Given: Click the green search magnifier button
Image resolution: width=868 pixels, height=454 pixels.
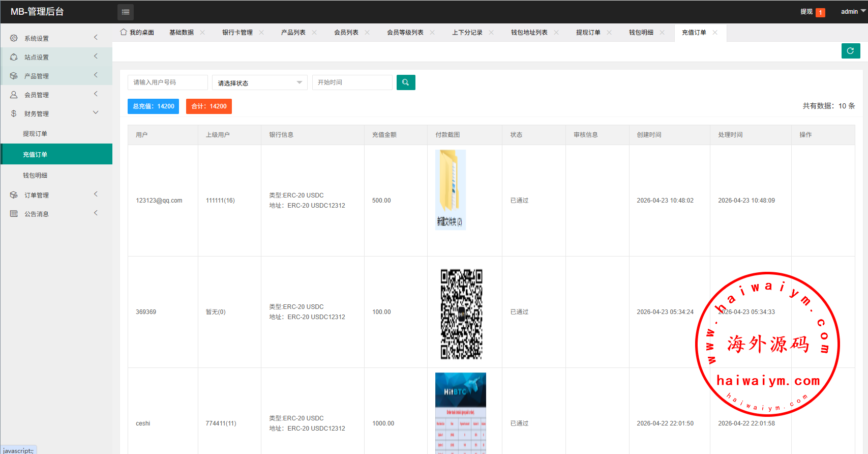Looking at the screenshot, I should click(406, 82).
